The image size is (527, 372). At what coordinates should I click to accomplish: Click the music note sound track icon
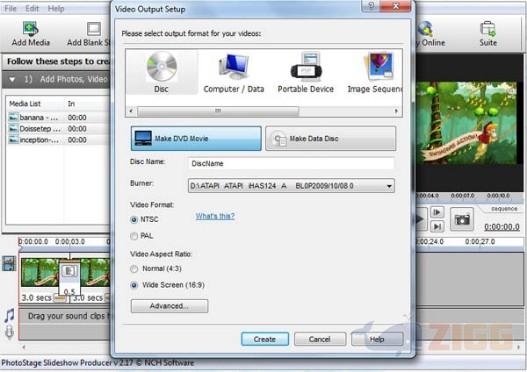tap(9, 315)
